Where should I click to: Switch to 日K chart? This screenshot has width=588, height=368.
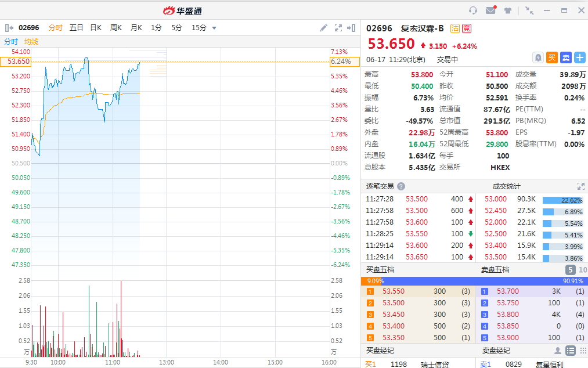96,28
